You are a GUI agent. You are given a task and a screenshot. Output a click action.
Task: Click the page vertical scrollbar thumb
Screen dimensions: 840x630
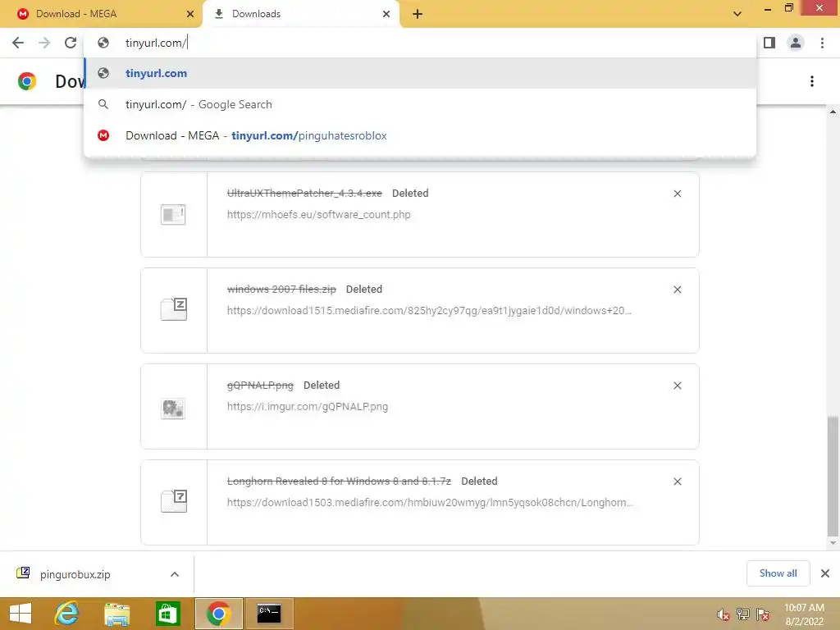click(x=833, y=476)
